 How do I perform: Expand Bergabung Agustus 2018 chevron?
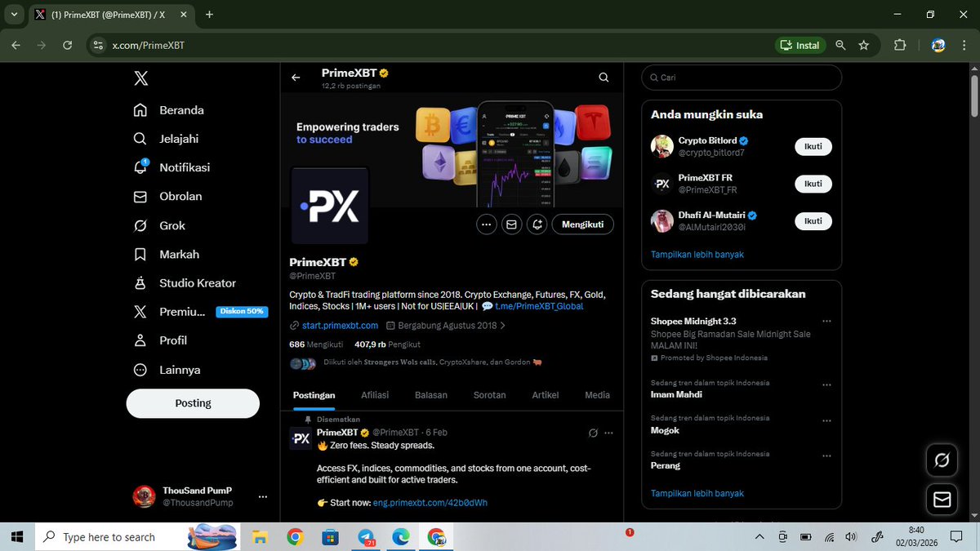tap(502, 325)
